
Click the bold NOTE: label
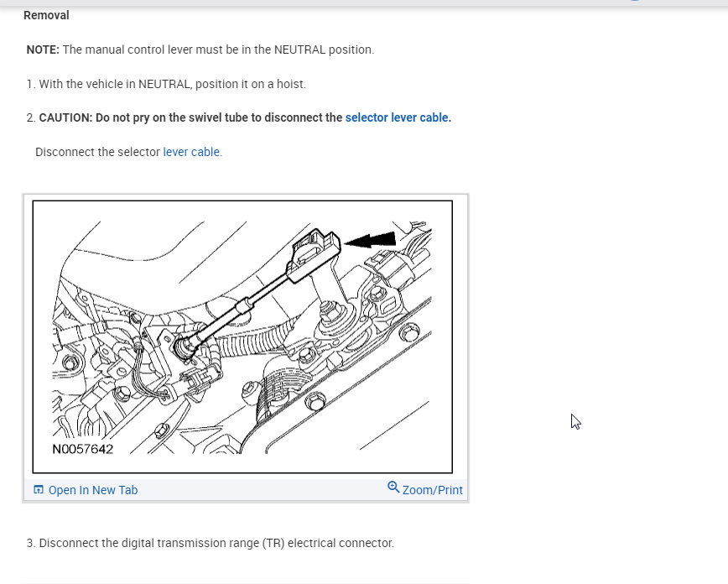(x=43, y=50)
